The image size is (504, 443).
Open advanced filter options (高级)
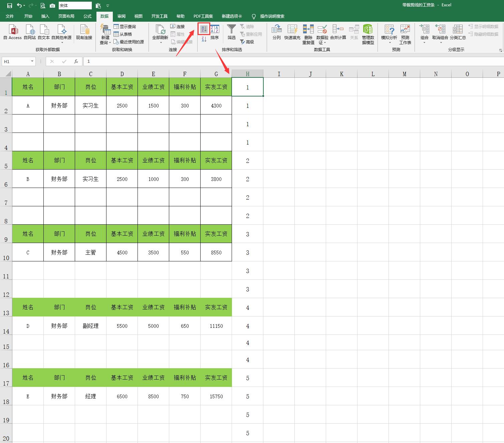click(x=247, y=42)
